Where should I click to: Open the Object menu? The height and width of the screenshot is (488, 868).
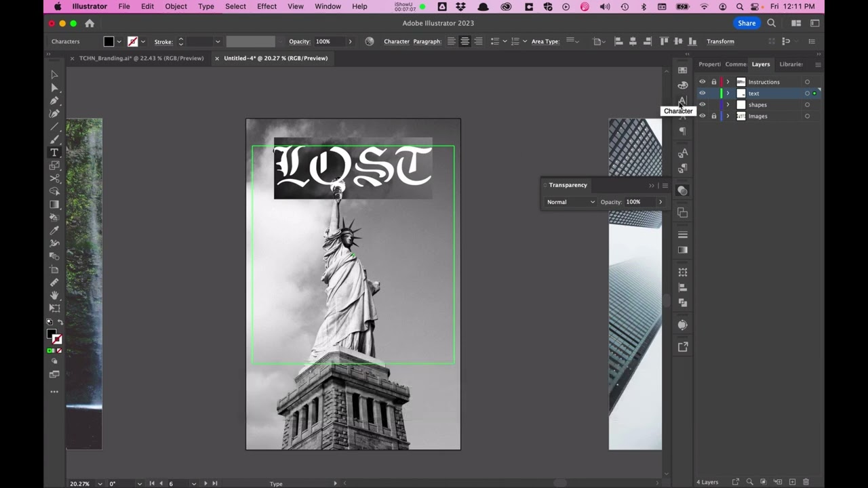coord(176,6)
